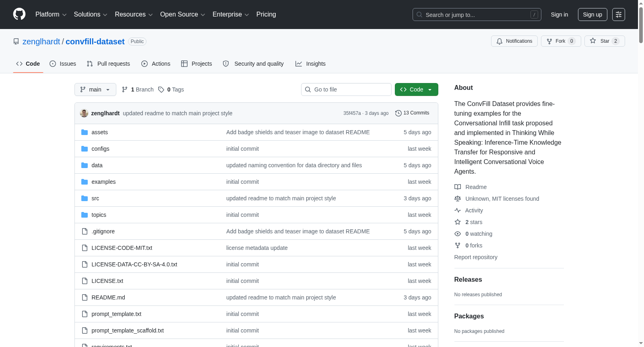Open the Pricing page
The width and height of the screenshot is (644, 347).
tap(266, 15)
